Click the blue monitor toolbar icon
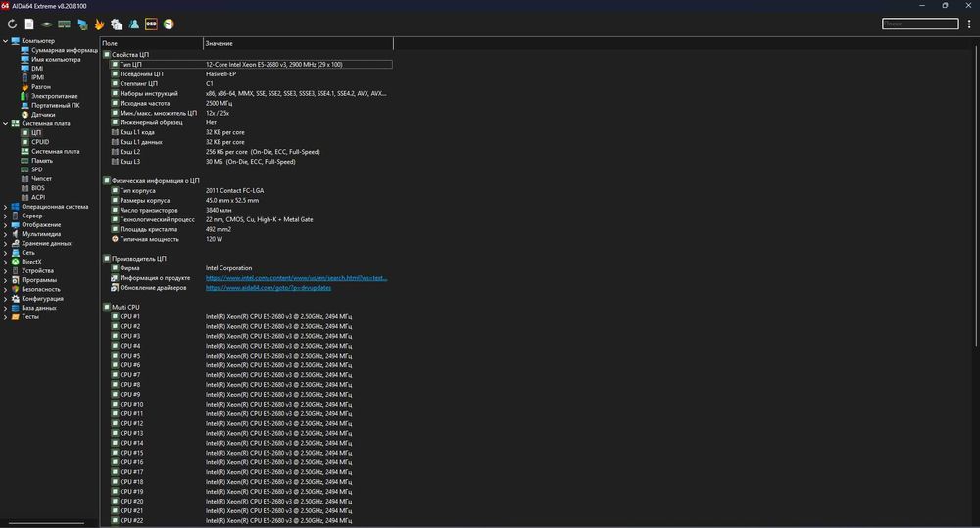980x528 pixels. (x=82, y=24)
